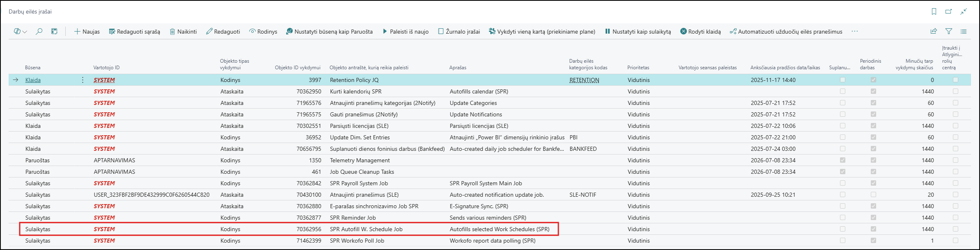980x250 pixels.
Task: Click the Naikinti delete action
Action: click(x=183, y=32)
